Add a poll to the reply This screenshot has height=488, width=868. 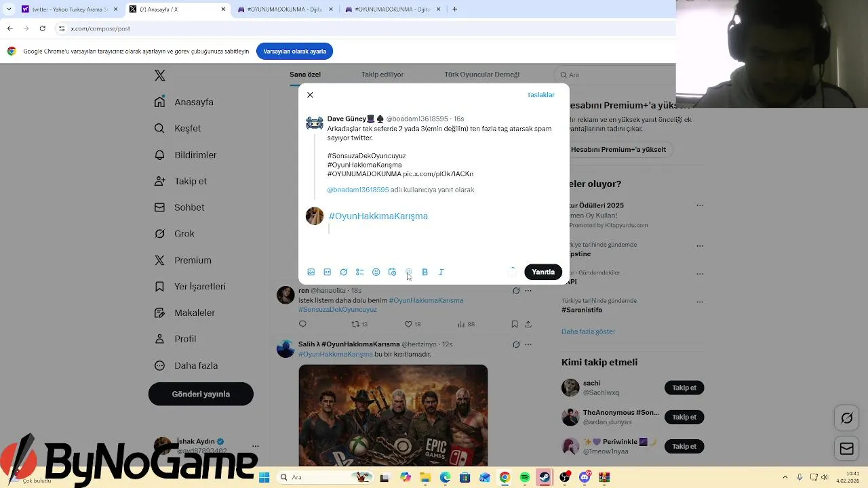tap(360, 272)
